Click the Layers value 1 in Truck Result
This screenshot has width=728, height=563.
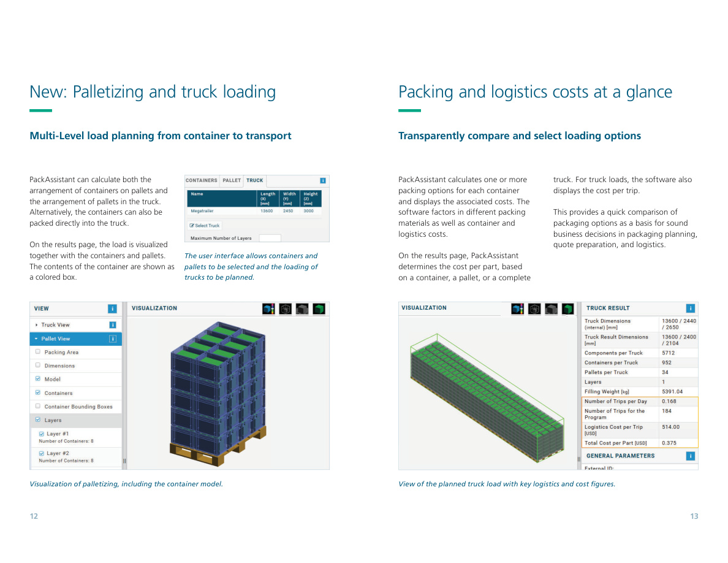664,382
